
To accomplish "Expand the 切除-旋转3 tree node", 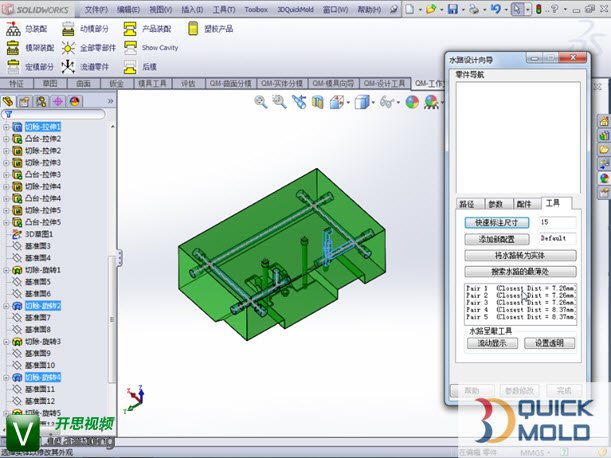I will (x=6, y=341).
